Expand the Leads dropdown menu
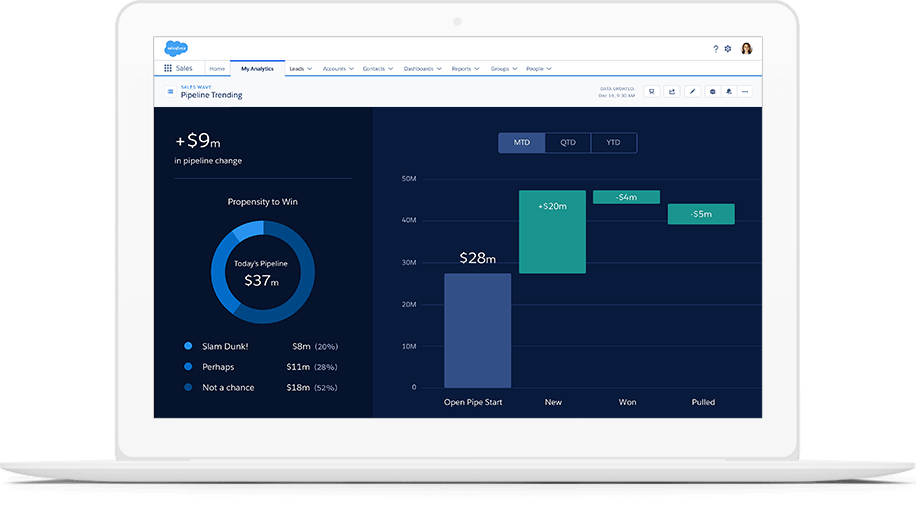Screen dimensions: 916x522 point(301,69)
